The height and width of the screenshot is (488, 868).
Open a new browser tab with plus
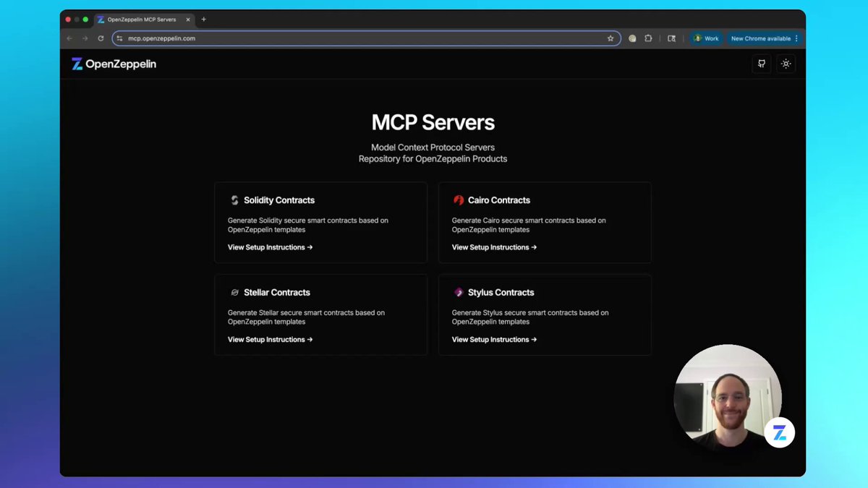coord(203,20)
